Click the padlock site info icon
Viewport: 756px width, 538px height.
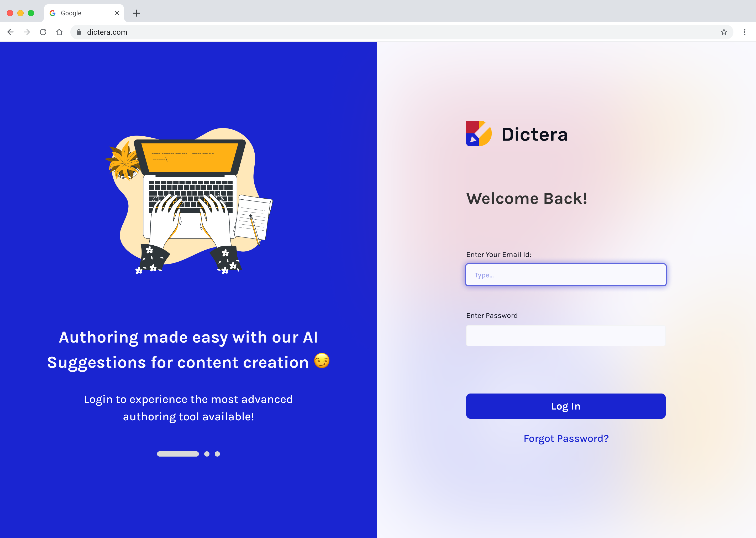tap(79, 32)
